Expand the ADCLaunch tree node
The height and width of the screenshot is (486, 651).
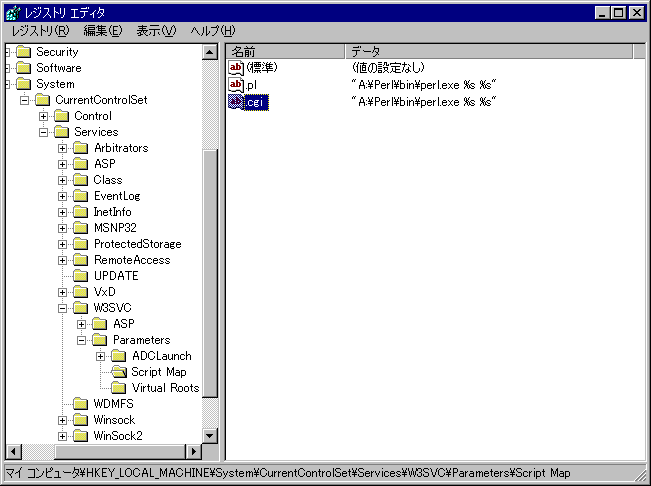coord(101,357)
